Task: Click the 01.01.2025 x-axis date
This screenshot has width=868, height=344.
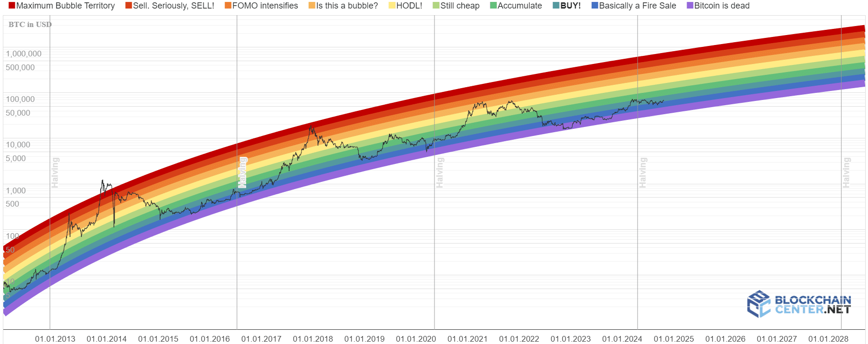Action: tap(674, 339)
